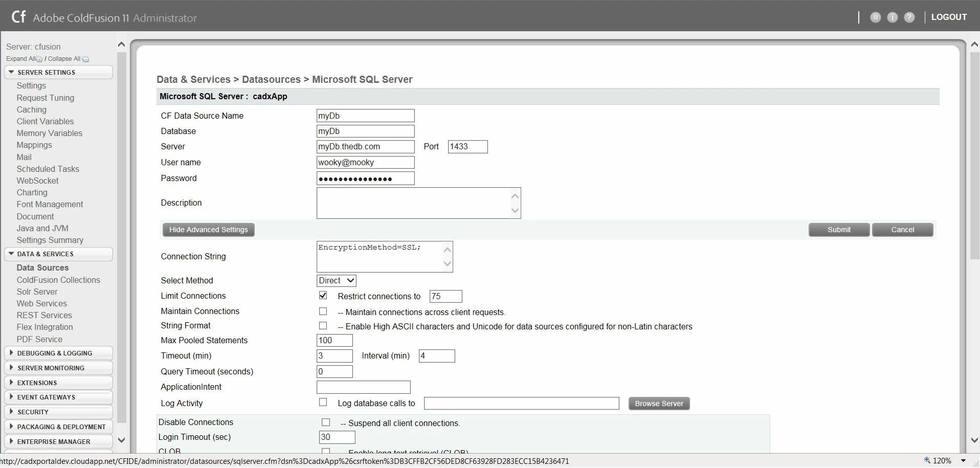Click the Expand All link

(20, 59)
